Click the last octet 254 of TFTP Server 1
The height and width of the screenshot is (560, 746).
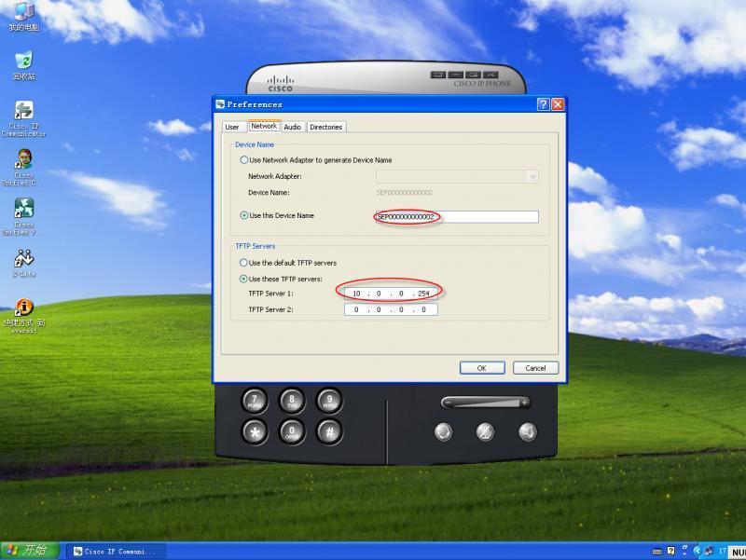click(x=424, y=294)
